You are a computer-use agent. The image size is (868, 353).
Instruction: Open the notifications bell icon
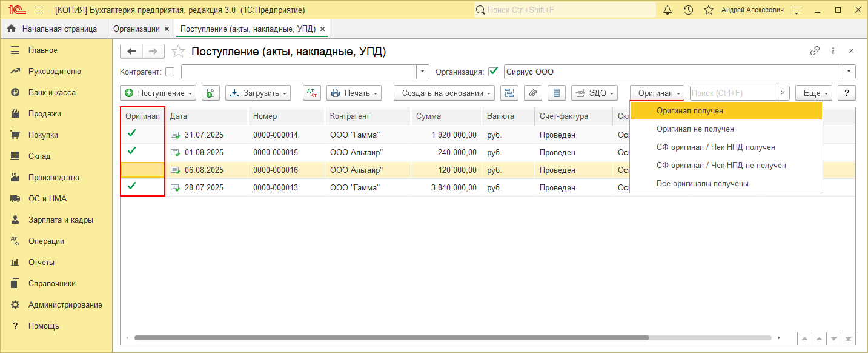pyautogui.click(x=668, y=10)
